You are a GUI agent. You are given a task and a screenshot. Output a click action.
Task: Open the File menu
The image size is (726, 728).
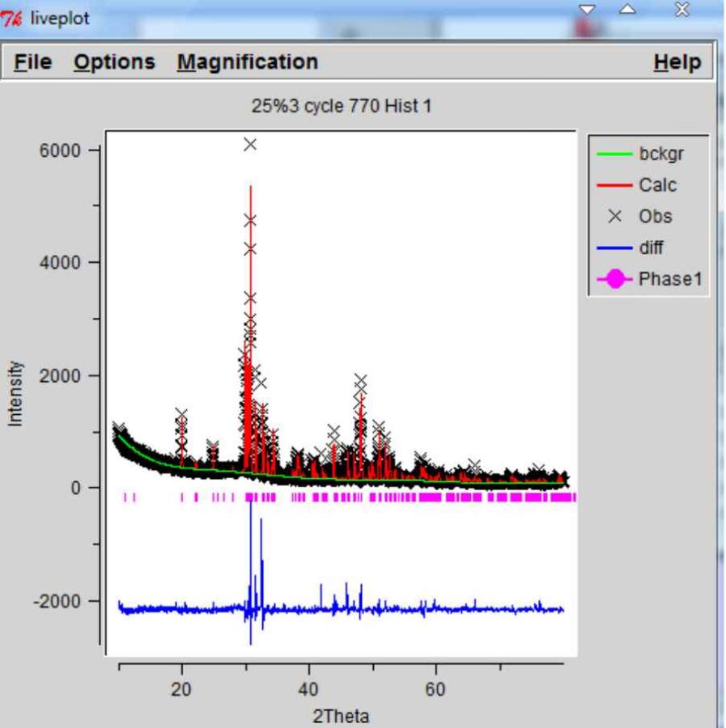point(32,62)
